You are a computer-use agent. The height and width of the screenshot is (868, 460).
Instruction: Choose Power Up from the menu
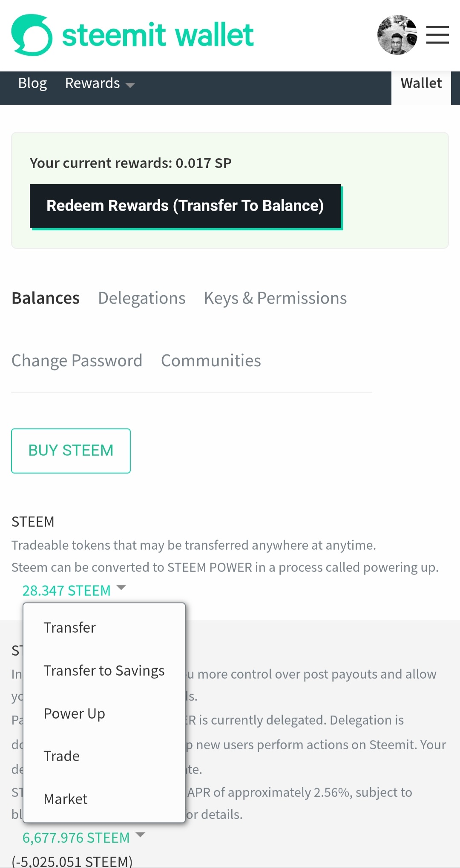click(75, 714)
